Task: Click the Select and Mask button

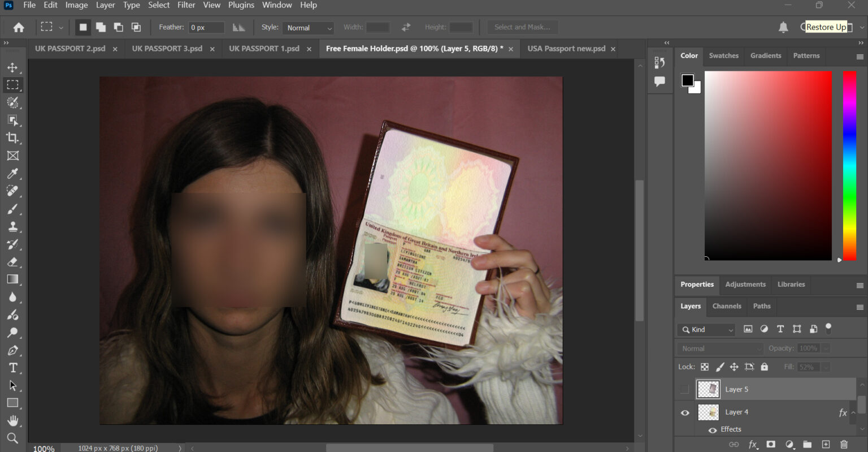Action: point(522,27)
